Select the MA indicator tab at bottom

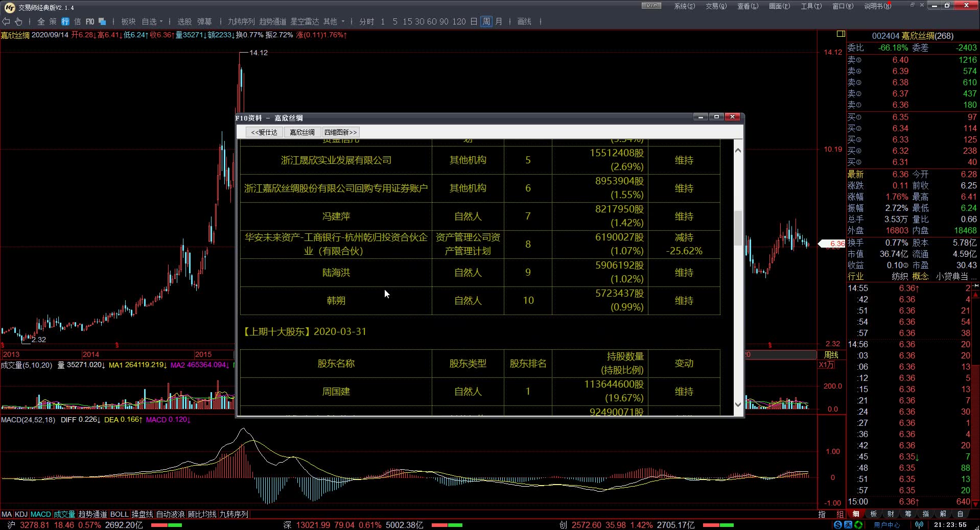click(7, 514)
